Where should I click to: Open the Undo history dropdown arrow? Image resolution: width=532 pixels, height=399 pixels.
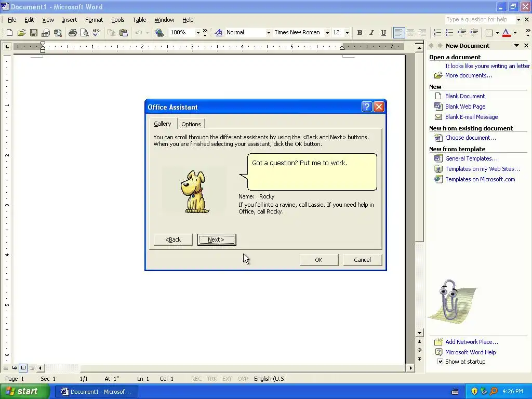pyautogui.click(x=147, y=33)
